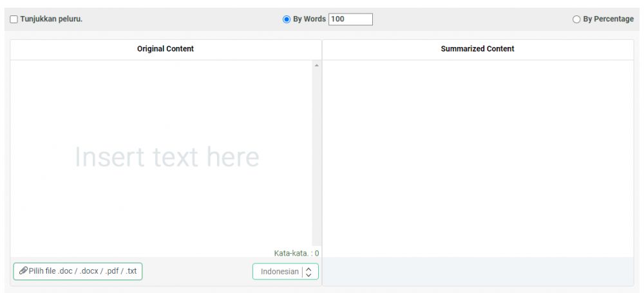Screen dimensions: 644x293
Task: Click the By Percentage label text
Action: tap(608, 19)
